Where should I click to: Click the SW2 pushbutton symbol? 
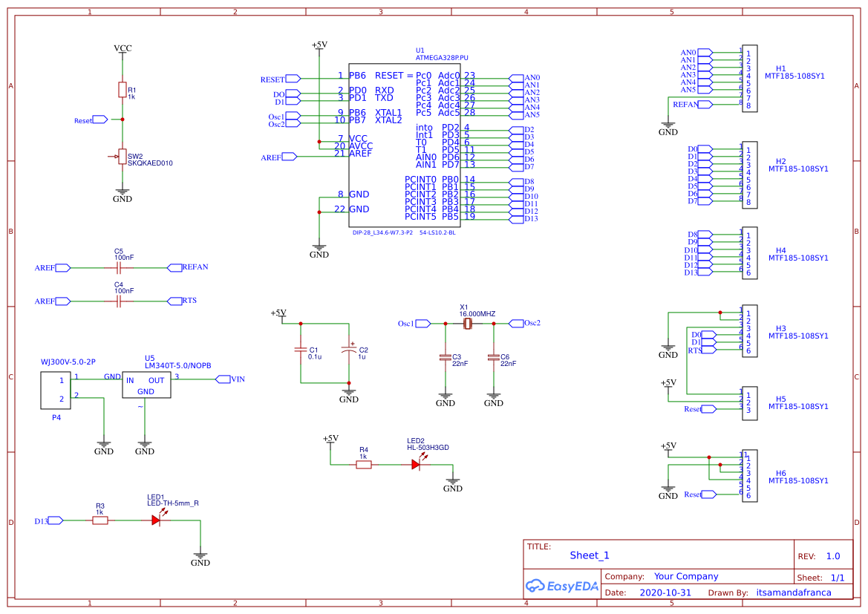point(122,156)
